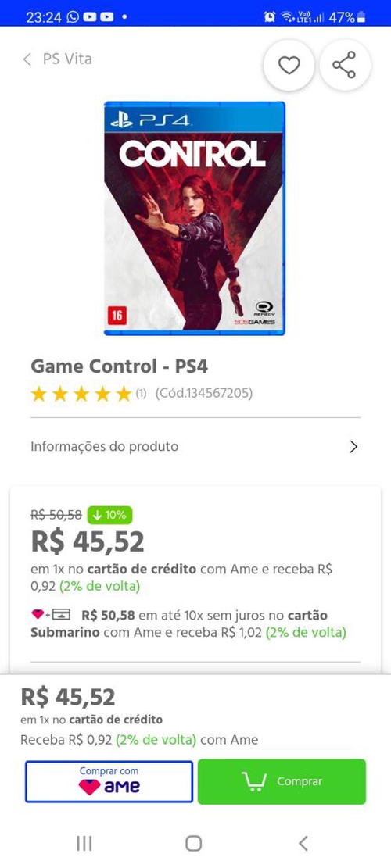
Task: Open the share icon
Action: [344, 66]
